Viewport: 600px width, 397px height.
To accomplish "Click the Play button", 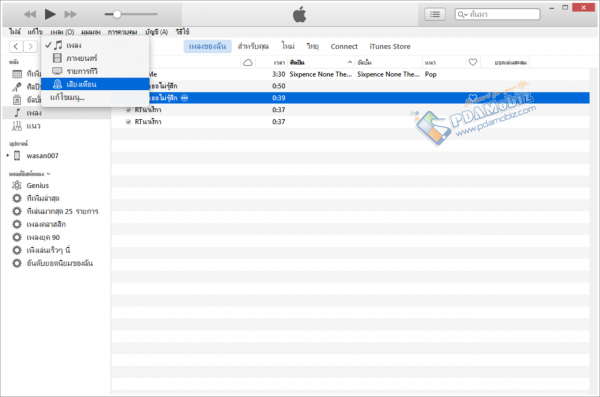I will click(x=50, y=14).
